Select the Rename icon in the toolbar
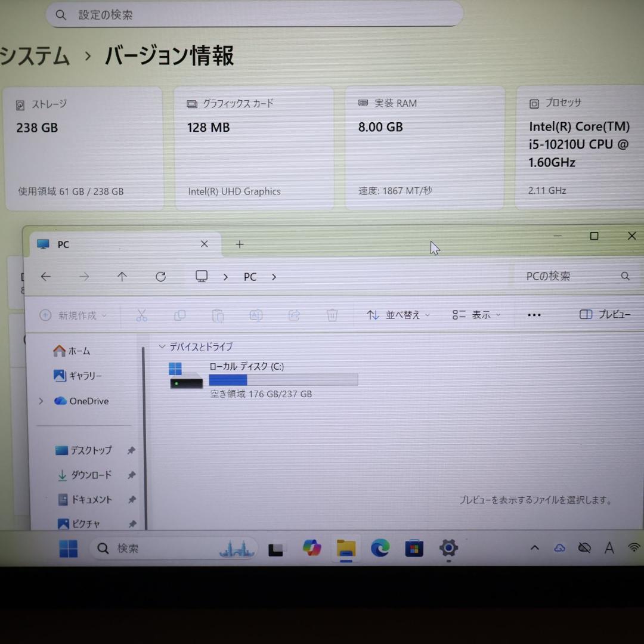 (256, 315)
